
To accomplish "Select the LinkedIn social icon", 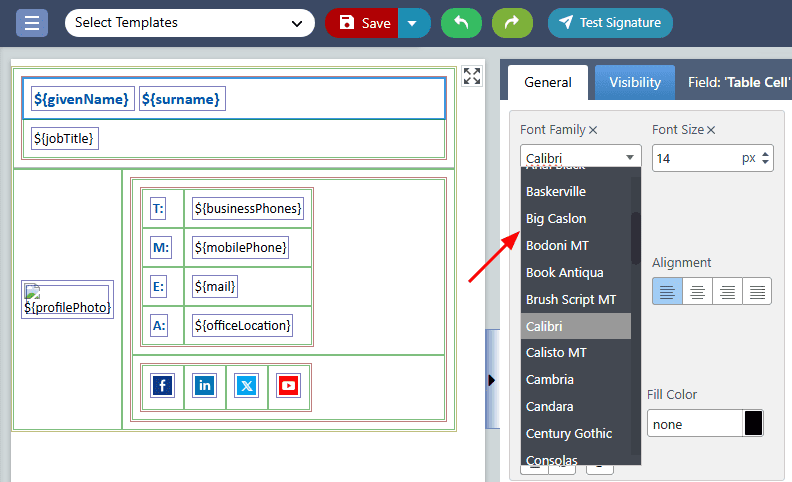I will click(204, 385).
